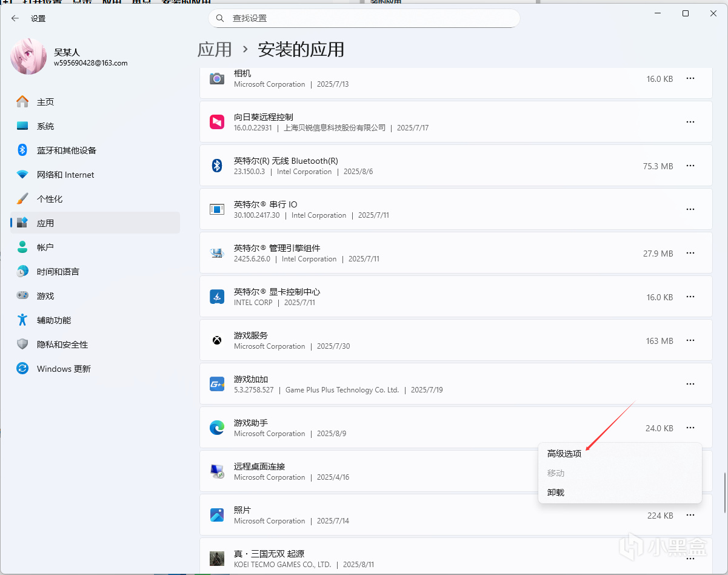
Task: Open the 吴某人 account profile
Action: pos(70,57)
